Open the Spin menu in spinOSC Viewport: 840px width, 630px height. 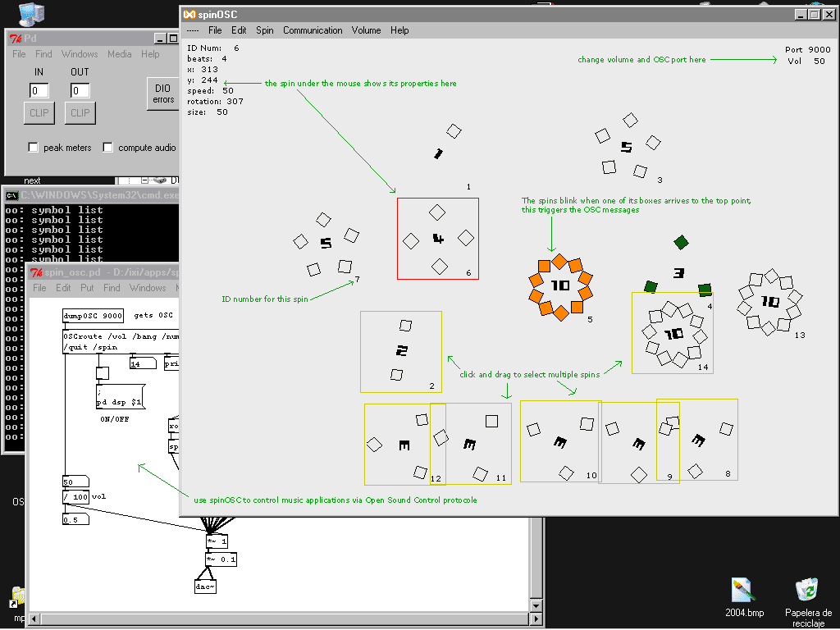coord(265,30)
